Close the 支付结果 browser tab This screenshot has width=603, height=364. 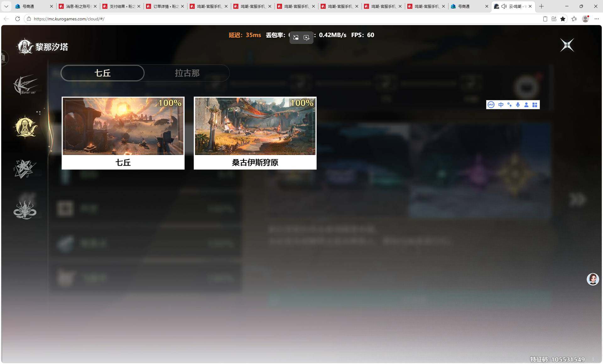(x=139, y=6)
